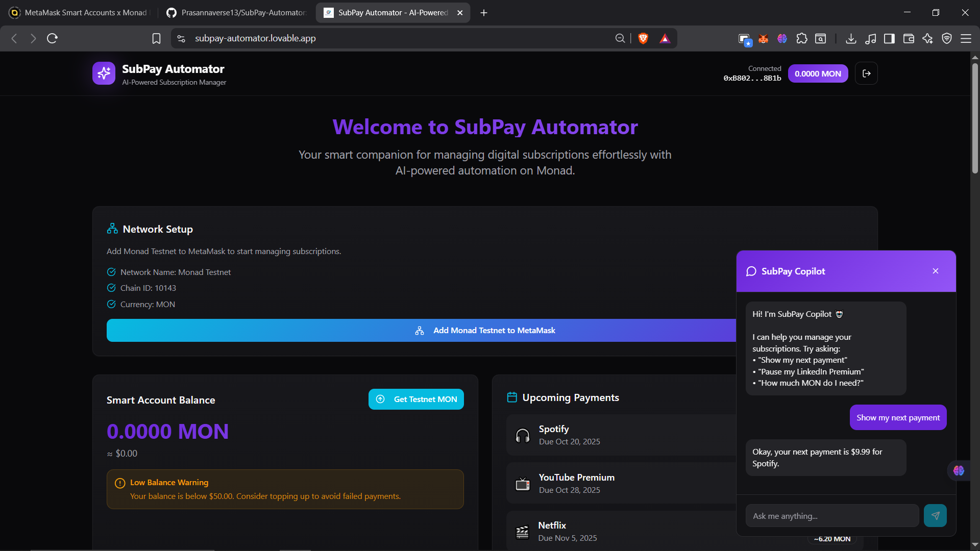Screen dimensions: 980x551
Task: Open the Brave wallet icon
Action: 909,38
